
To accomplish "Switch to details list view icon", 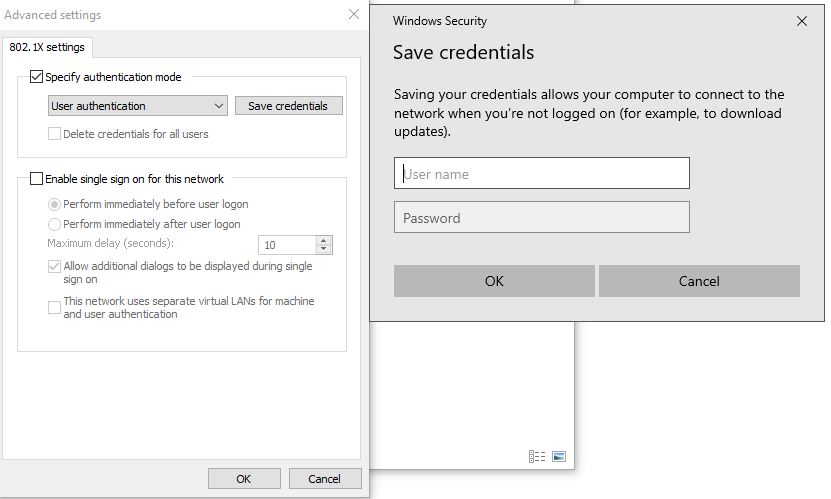I will coord(537,456).
